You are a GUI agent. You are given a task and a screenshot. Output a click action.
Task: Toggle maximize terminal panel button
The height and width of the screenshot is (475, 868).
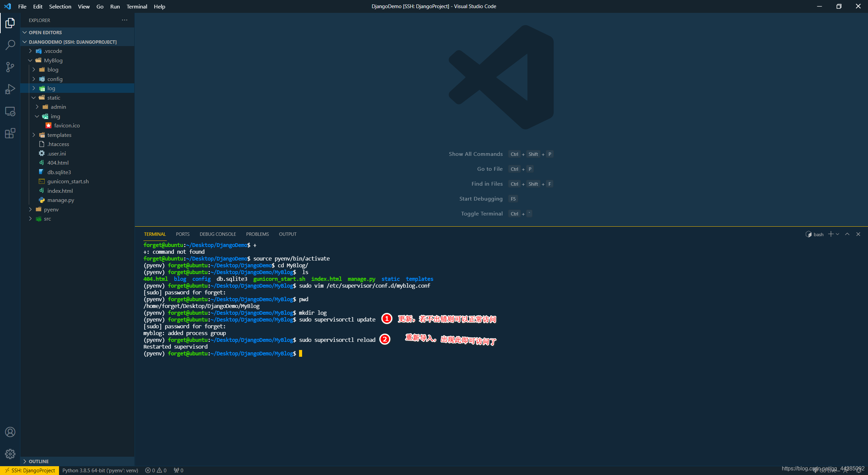point(847,234)
